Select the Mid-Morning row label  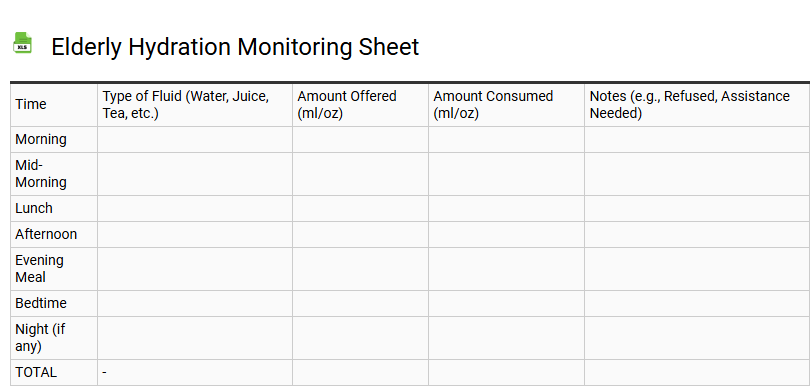point(41,174)
